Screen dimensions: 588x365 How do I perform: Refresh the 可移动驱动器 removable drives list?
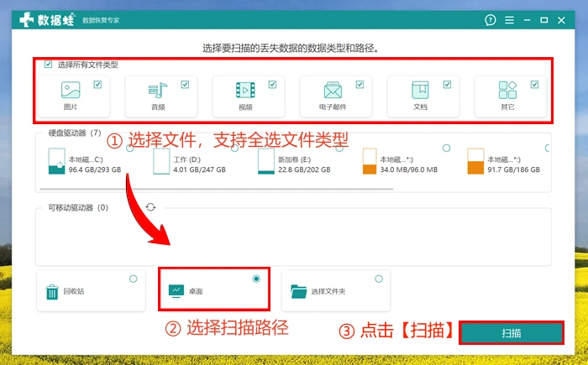[151, 206]
